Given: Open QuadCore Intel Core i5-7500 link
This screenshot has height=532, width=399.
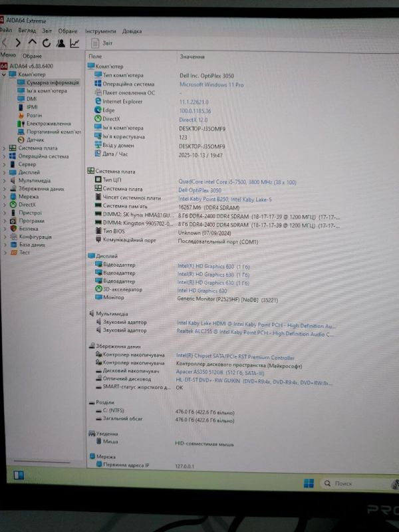Looking at the screenshot, I should [x=237, y=182].
